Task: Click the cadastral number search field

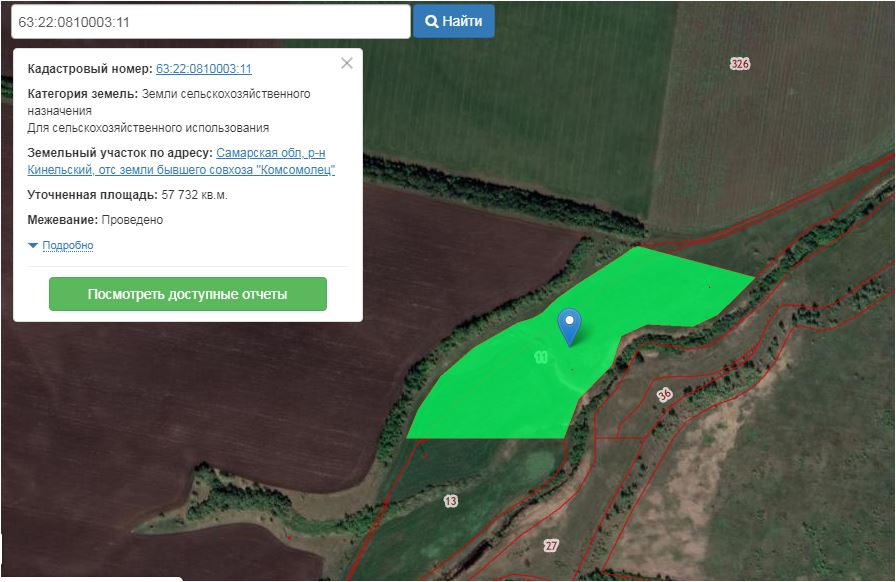Action: (210, 22)
